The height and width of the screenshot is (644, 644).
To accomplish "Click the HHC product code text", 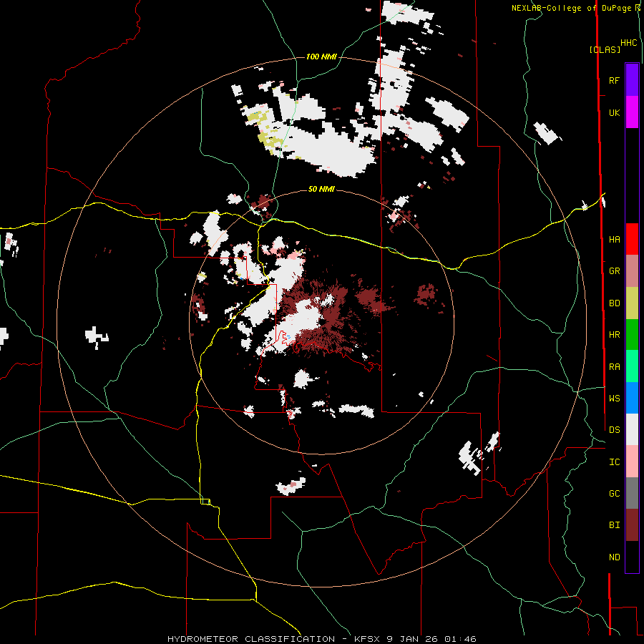I will click(629, 43).
